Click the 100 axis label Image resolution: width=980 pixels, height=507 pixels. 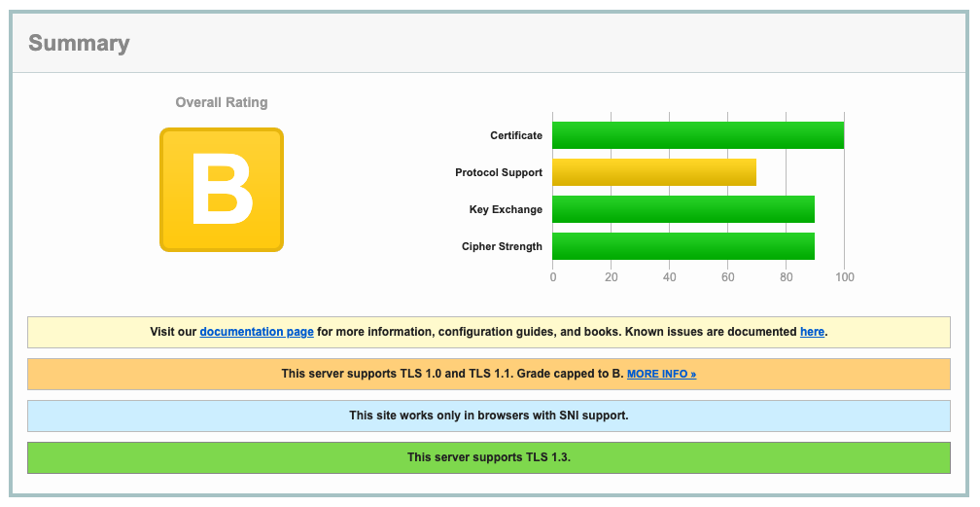tap(844, 277)
